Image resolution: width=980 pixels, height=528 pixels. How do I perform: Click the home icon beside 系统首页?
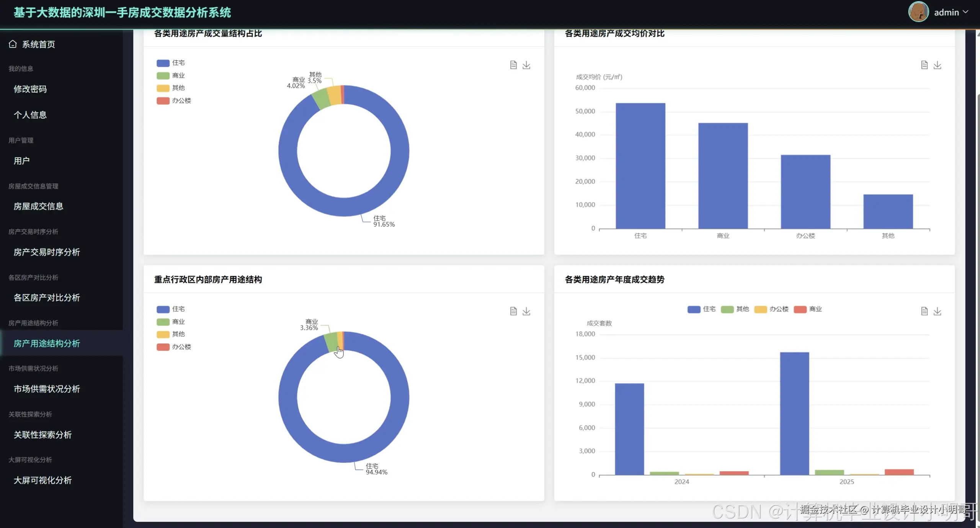[x=13, y=44]
